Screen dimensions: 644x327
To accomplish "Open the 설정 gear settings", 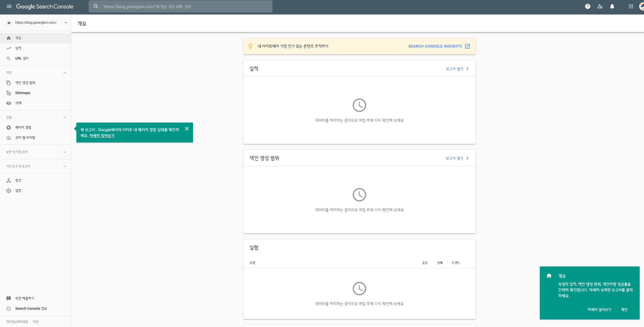I will 18,190.
